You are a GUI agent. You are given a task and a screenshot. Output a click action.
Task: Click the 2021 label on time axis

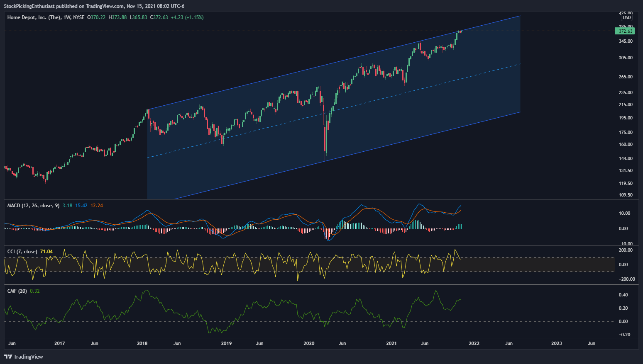tap(391, 344)
